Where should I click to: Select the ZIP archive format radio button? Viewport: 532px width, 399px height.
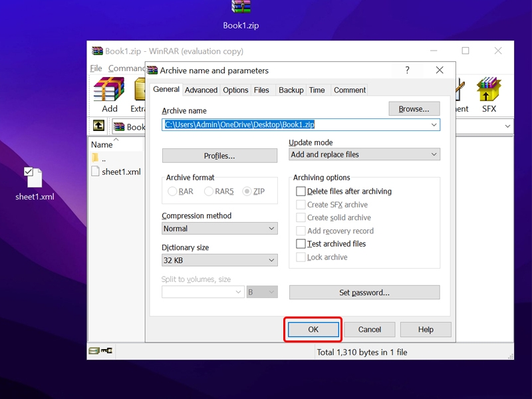coord(247,192)
